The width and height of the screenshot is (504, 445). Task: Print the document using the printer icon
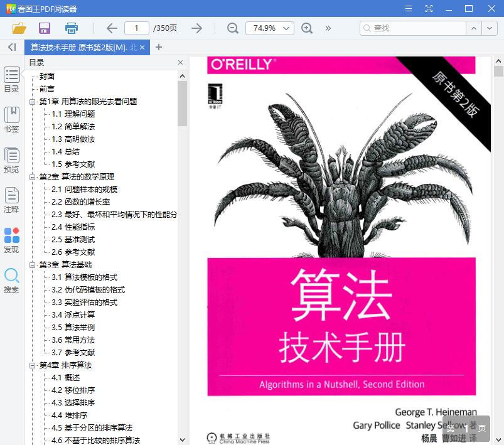72,28
